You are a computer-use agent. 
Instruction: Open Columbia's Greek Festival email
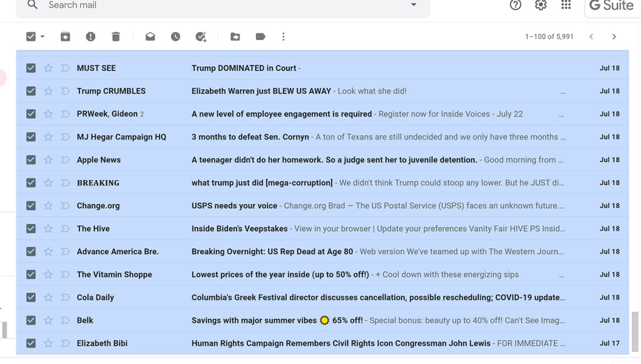click(x=378, y=298)
